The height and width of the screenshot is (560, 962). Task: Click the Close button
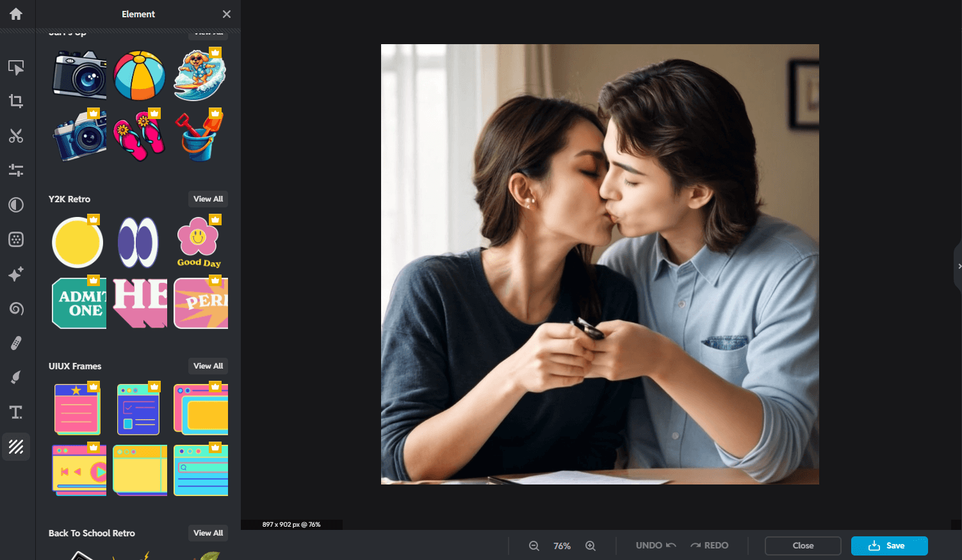(803, 546)
